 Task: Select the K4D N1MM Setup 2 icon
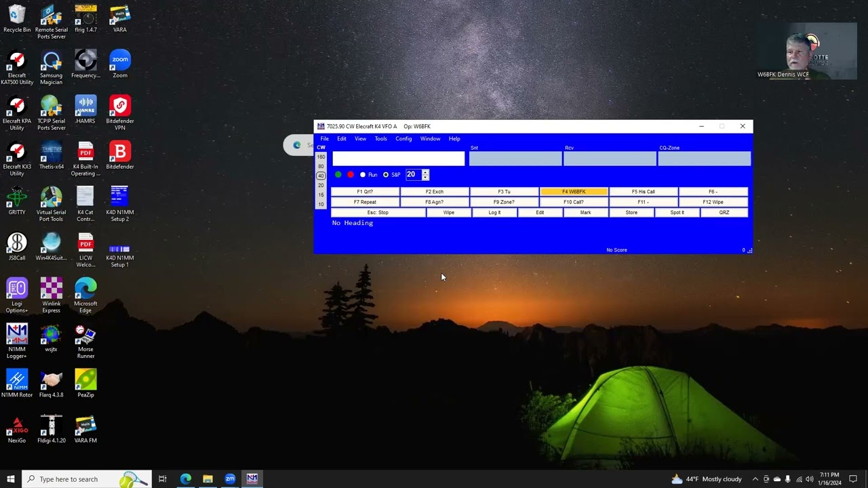tap(120, 204)
